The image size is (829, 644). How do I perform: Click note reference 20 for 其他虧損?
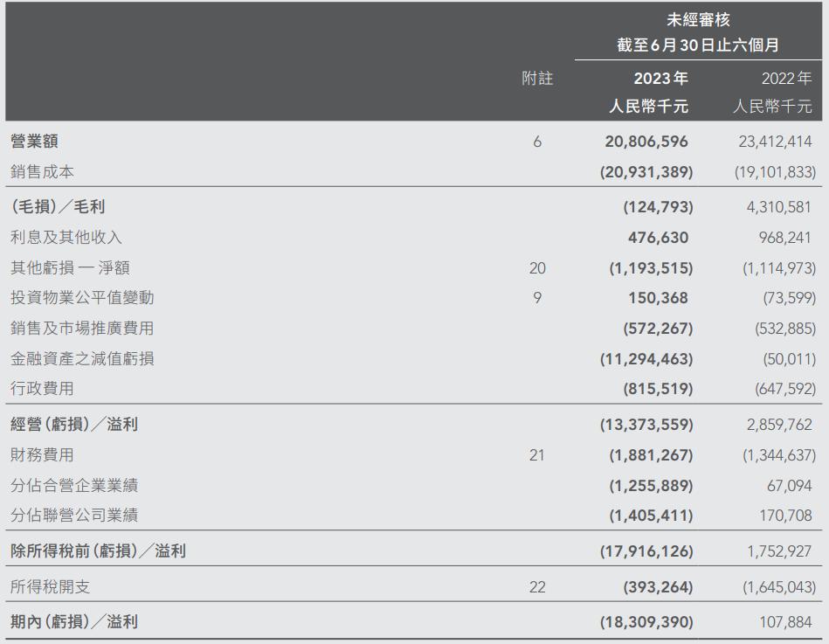(x=537, y=268)
